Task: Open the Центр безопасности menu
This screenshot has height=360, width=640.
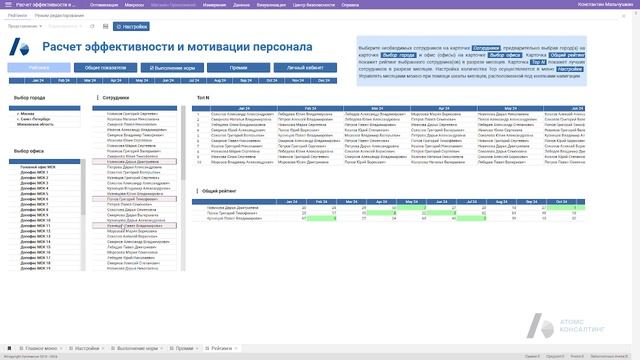Action: (313, 5)
